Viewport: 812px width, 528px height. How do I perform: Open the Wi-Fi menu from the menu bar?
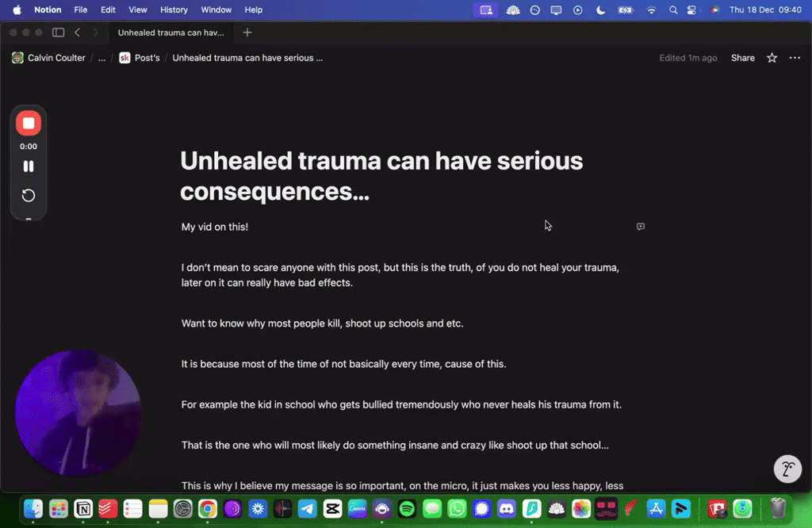tap(651, 10)
